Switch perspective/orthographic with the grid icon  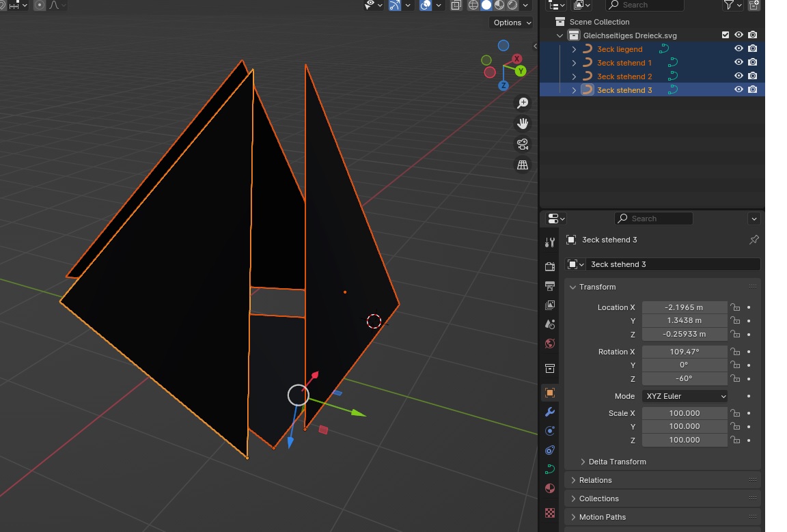pos(523,165)
